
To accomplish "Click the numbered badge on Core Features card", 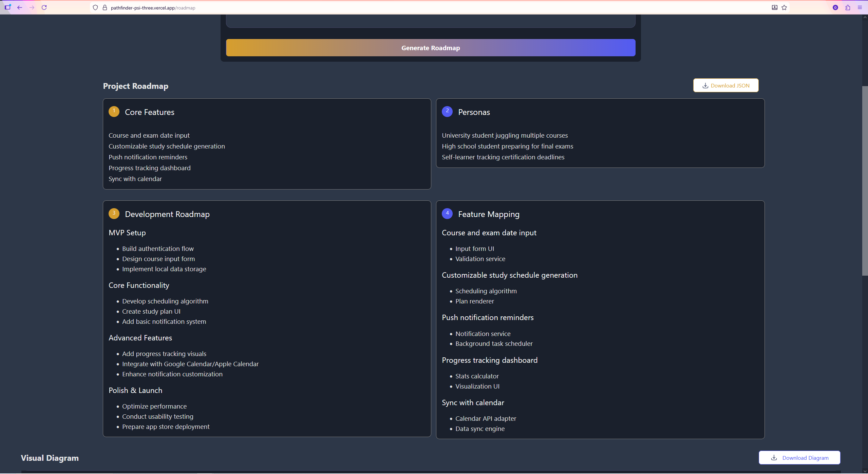I will (x=114, y=111).
